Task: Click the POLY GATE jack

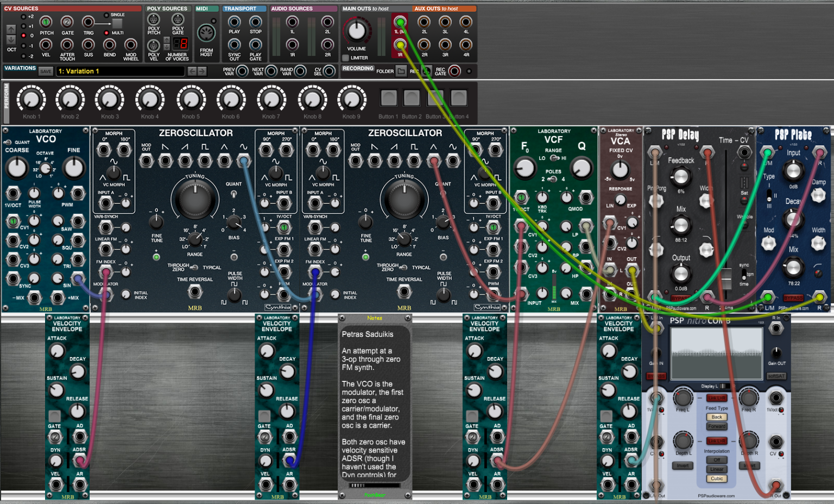Action: coord(178,20)
